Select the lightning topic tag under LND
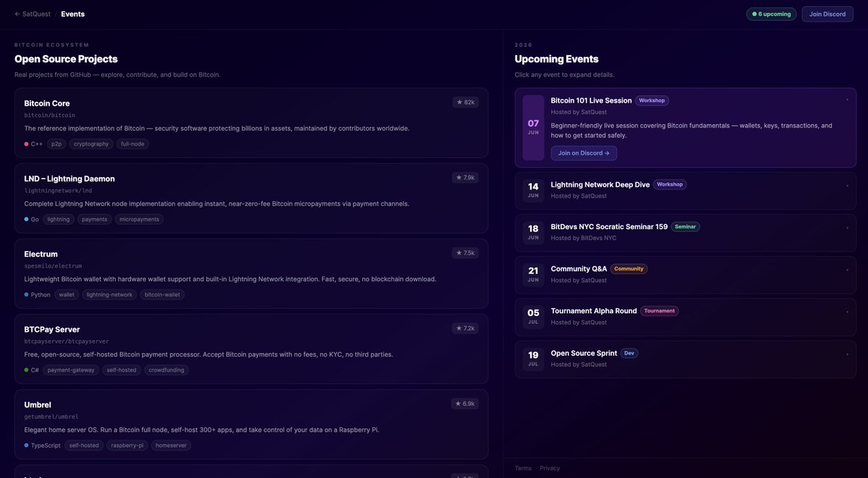The image size is (868, 478). (x=59, y=219)
